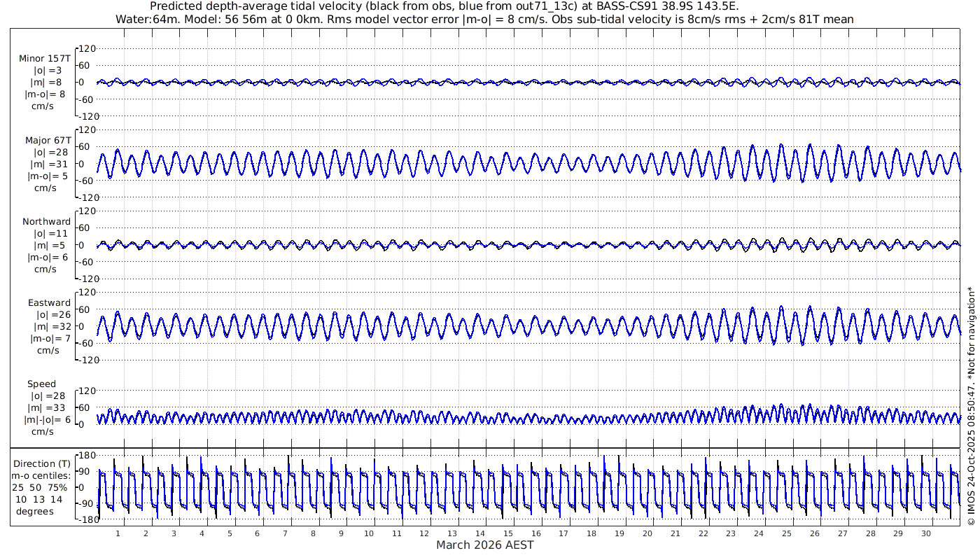Click the 'March 2026 AEST' axis label
Screen dimensions: 980x560
(x=484, y=545)
